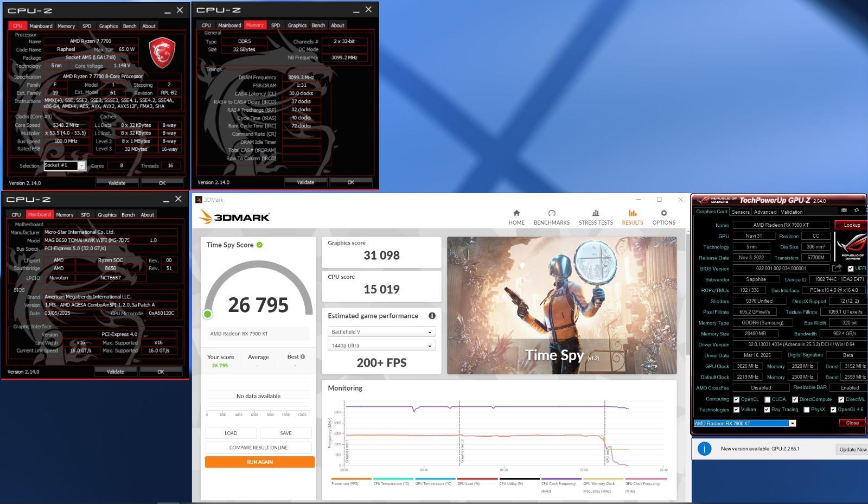Screen dimensions: 868x504
Task: Toggle the PhysX checkbox
Action: click(x=807, y=410)
